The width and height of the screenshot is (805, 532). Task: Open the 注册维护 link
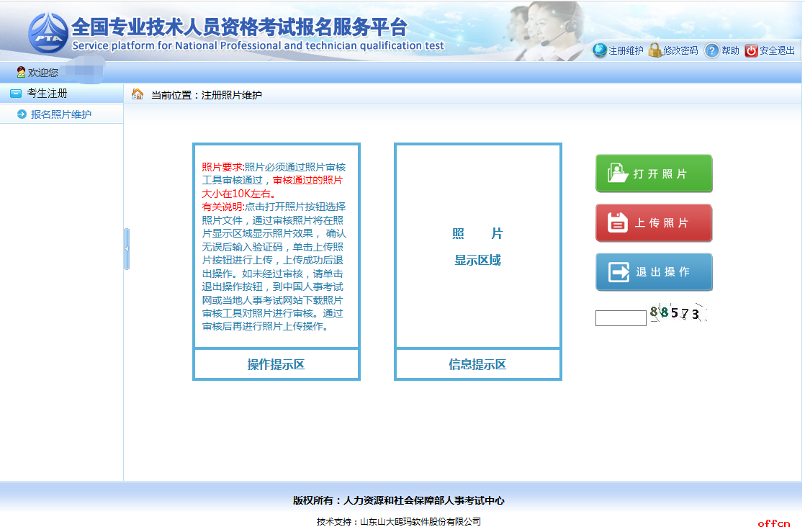pos(626,50)
